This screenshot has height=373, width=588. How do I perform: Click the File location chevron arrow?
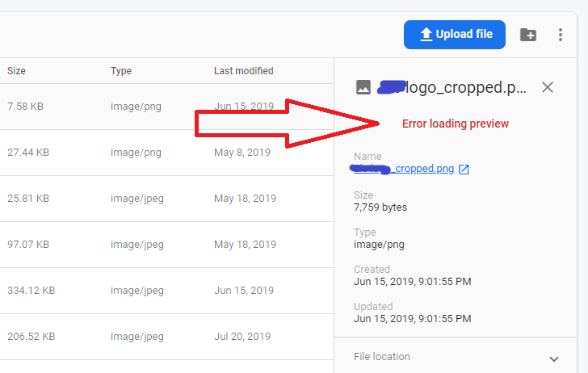(x=554, y=358)
